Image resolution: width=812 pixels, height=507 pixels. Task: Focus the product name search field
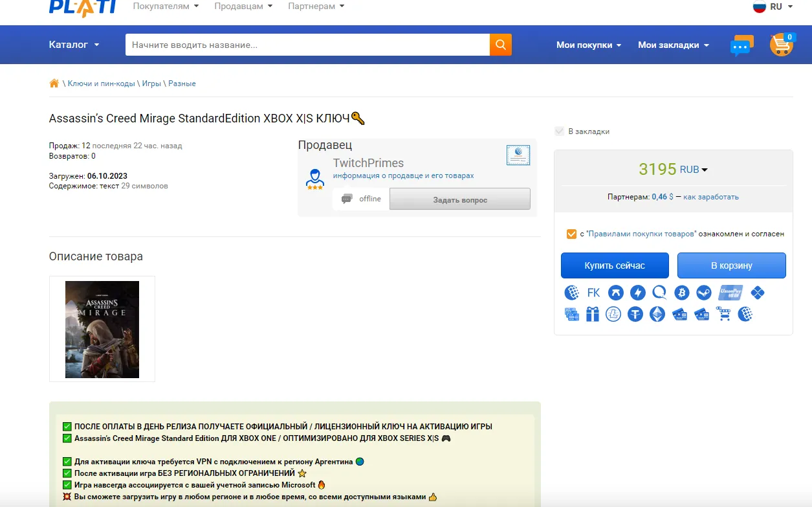pyautogui.click(x=307, y=45)
